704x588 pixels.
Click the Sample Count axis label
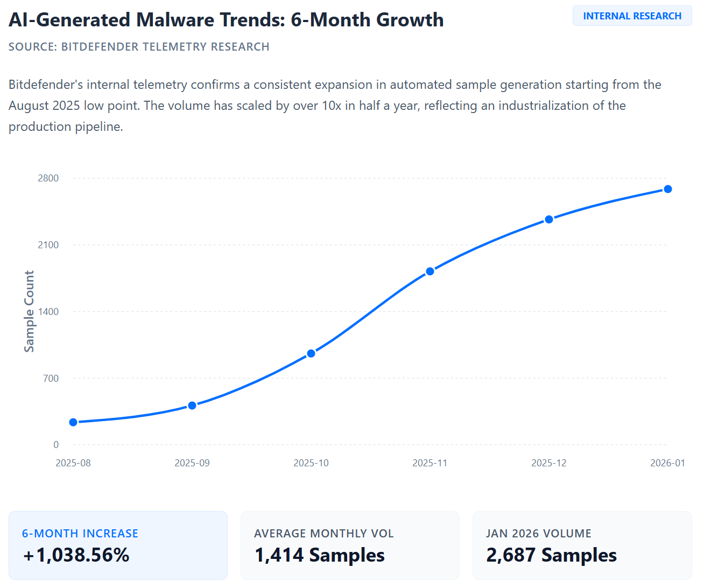[29, 311]
